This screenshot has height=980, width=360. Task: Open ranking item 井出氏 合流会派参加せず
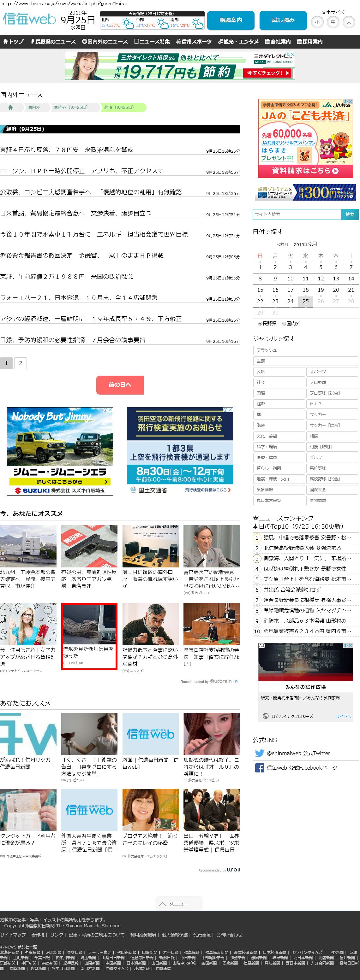pos(292,589)
